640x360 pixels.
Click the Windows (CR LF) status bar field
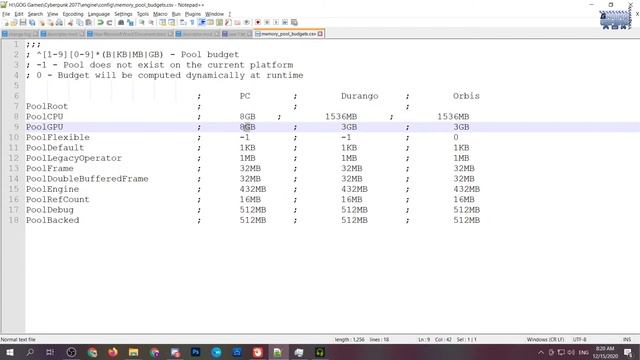(x=545, y=340)
